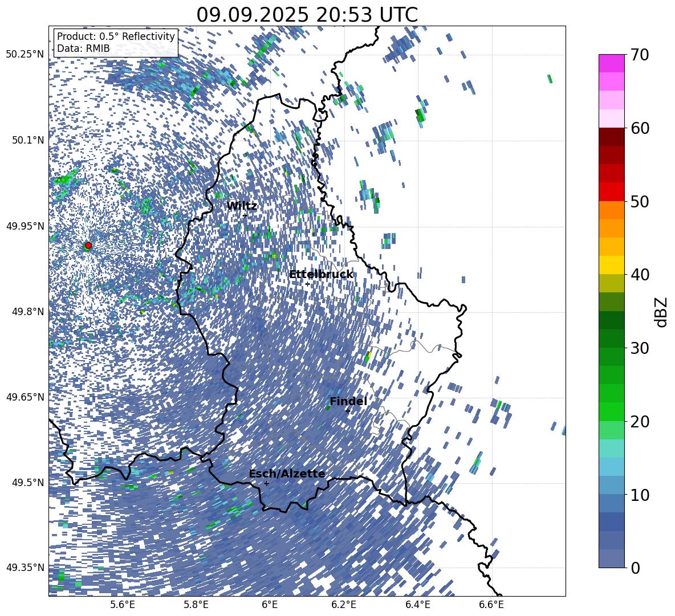The height and width of the screenshot is (616, 675).
Task: Click the dBZ colorbar axis label
Action: (x=662, y=312)
